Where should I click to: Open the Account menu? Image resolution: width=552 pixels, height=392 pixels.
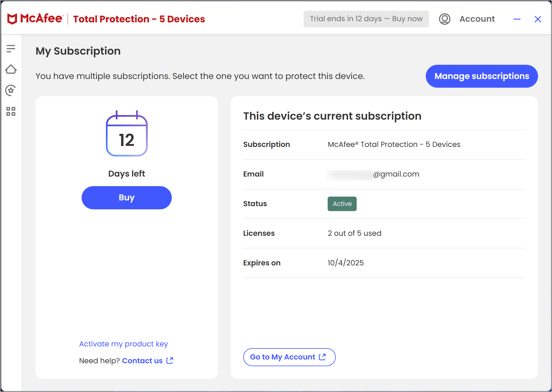click(477, 19)
